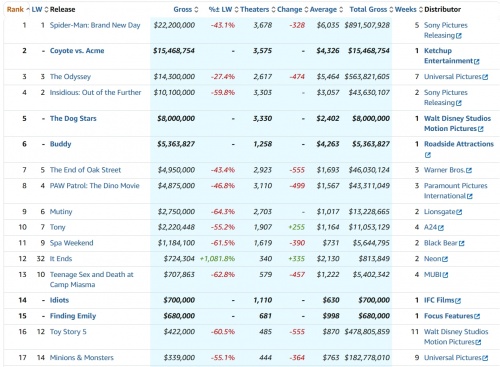Open The Dog Stars release link
The height and width of the screenshot is (367, 500).
73,118
